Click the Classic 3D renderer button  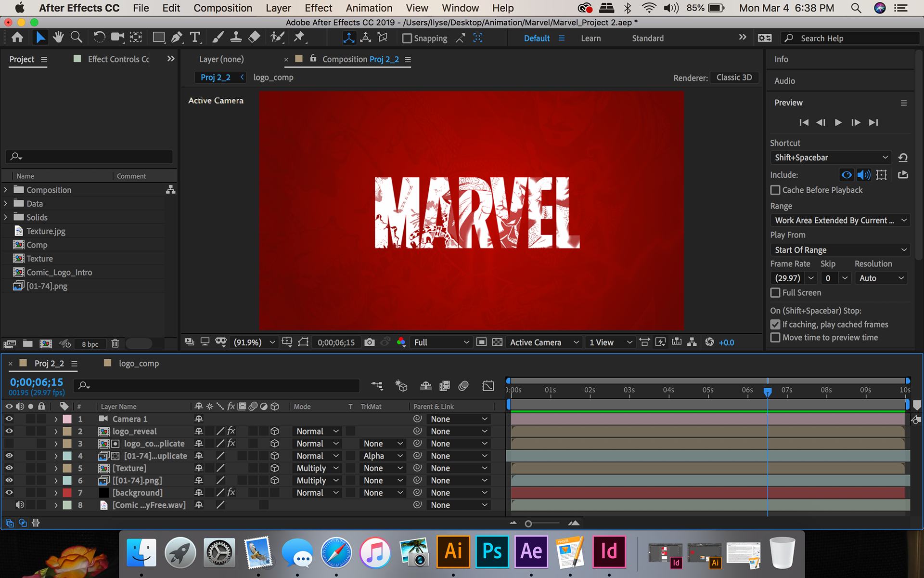[x=734, y=78]
